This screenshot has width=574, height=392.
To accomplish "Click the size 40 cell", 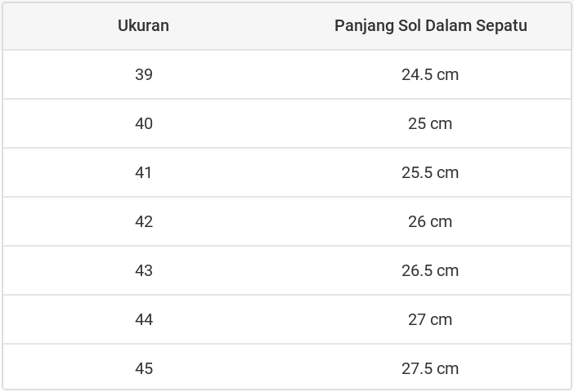I will pyautogui.click(x=144, y=123).
